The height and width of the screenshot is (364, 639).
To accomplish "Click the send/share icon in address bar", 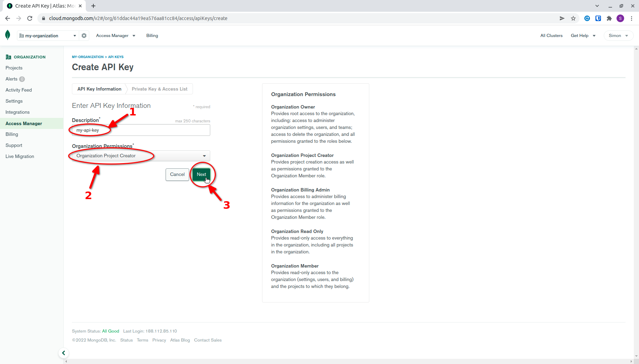I will click(x=562, y=18).
